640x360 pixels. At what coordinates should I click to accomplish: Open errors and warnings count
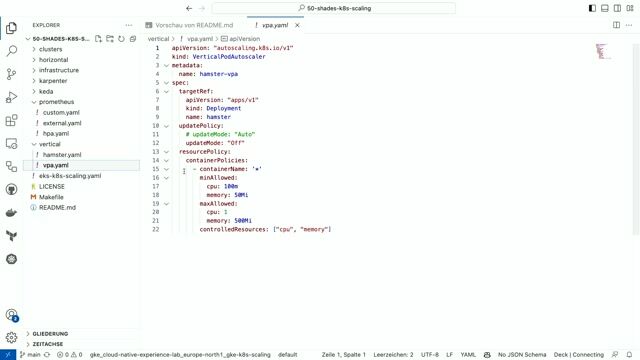coord(69,355)
